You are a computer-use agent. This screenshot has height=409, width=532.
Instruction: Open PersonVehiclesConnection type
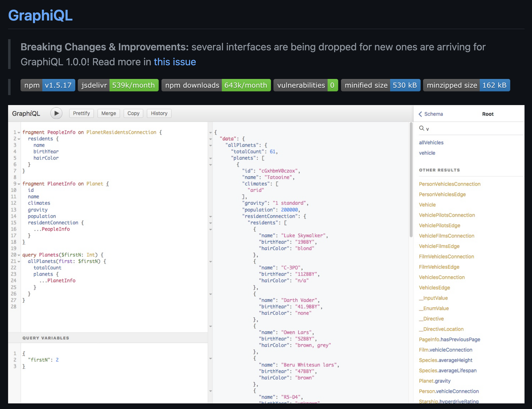tap(450, 184)
